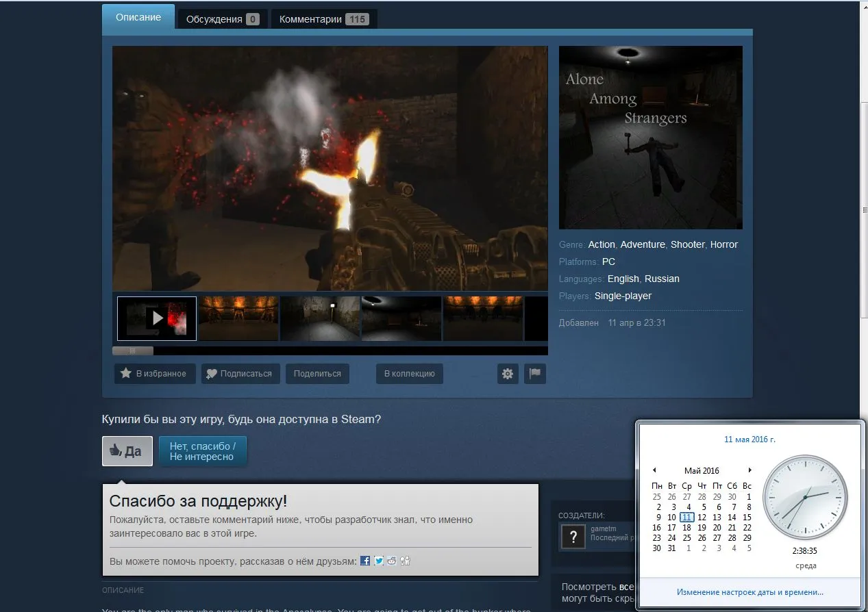Select May 11 in the calendar
Screen dimensions: 868x612
coord(686,518)
